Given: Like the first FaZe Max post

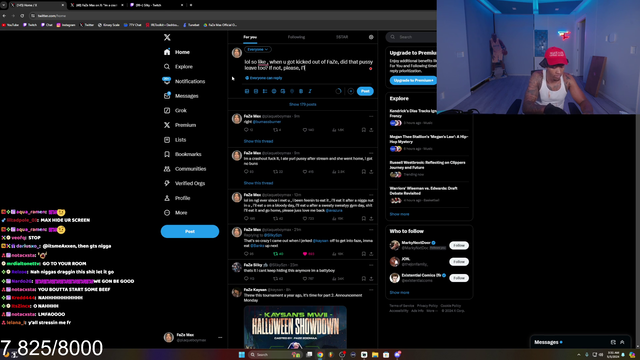Looking at the screenshot, I should click(304, 130).
